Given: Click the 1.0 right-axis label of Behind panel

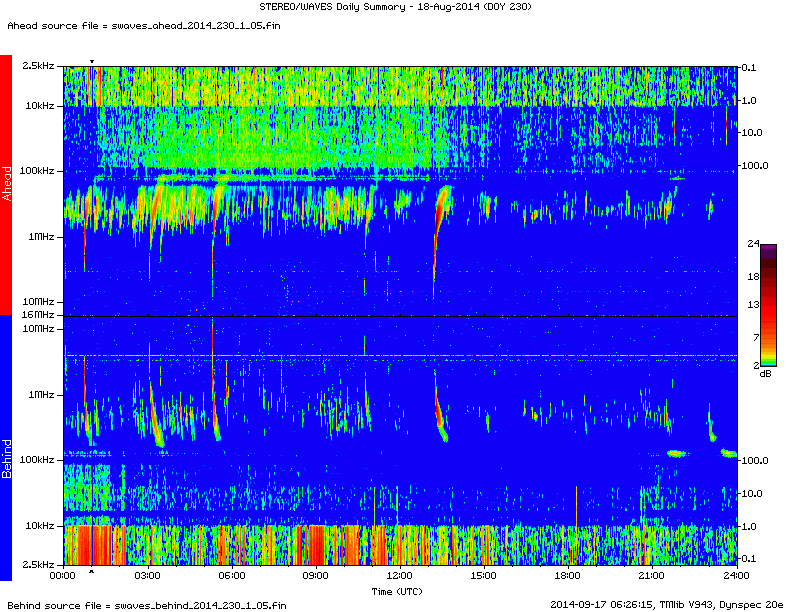Looking at the screenshot, I should (749, 526).
